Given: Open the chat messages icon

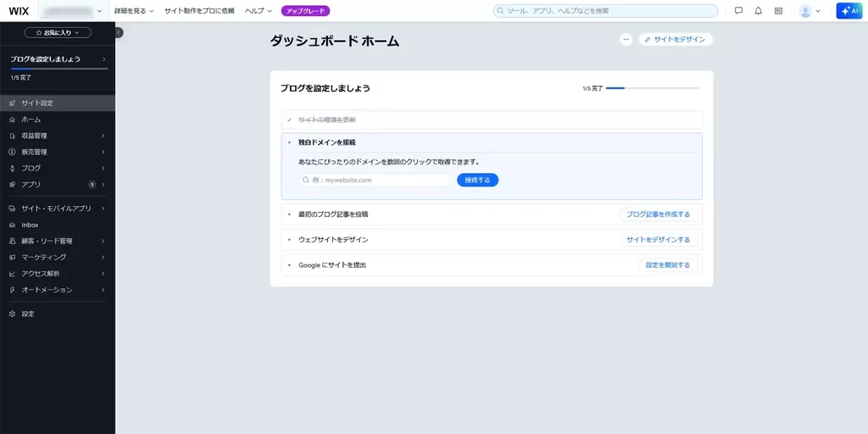Looking at the screenshot, I should pos(738,11).
